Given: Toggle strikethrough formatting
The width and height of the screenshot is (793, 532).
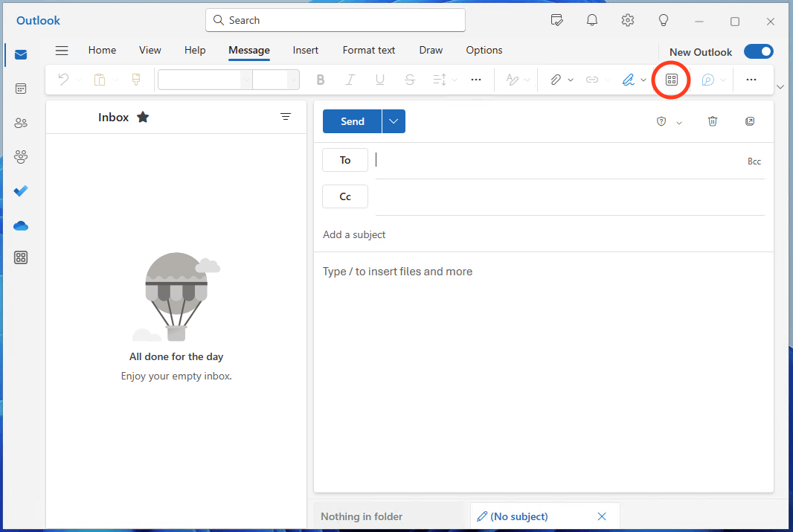Looking at the screenshot, I should pyautogui.click(x=410, y=80).
